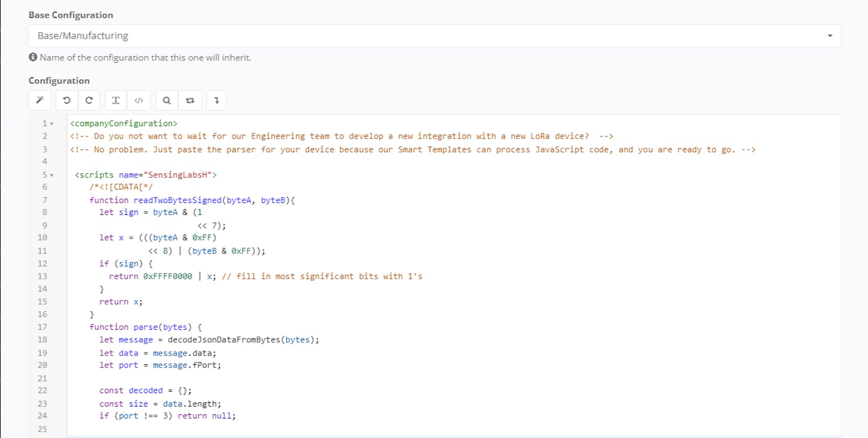Collapse the companyConfiguration fold on line 1
The width and height of the screenshot is (868, 438).
click(52, 124)
